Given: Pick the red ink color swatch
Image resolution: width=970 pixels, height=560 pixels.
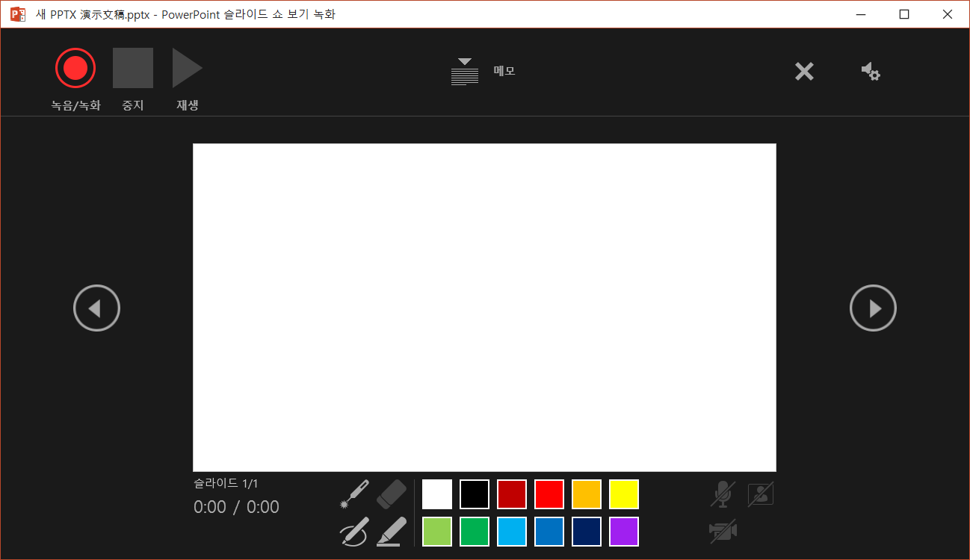Looking at the screenshot, I should click(x=549, y=494).
